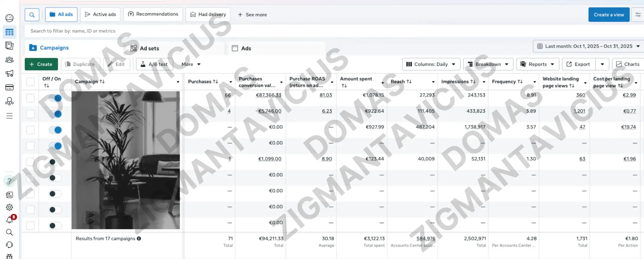This screenshot has width=644, height=259.
Task: Open settings gear in sidebar
Action: (9, 207)
